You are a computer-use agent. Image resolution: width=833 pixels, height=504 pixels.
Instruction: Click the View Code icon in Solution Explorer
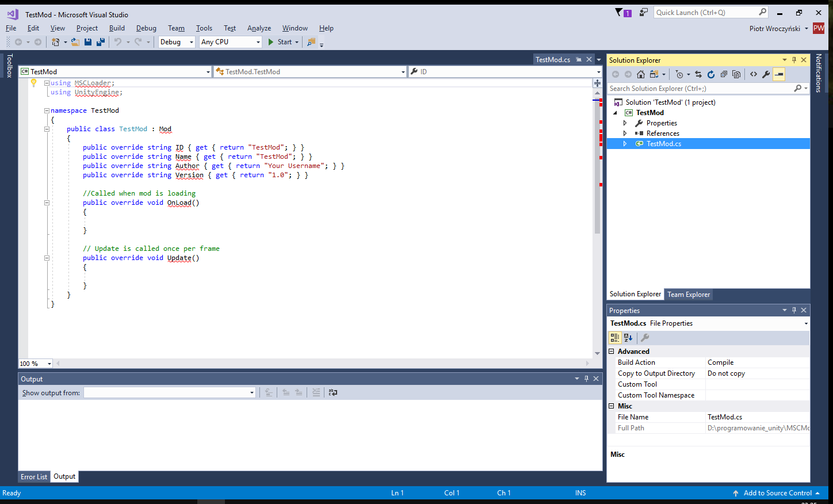pos(754,74)
